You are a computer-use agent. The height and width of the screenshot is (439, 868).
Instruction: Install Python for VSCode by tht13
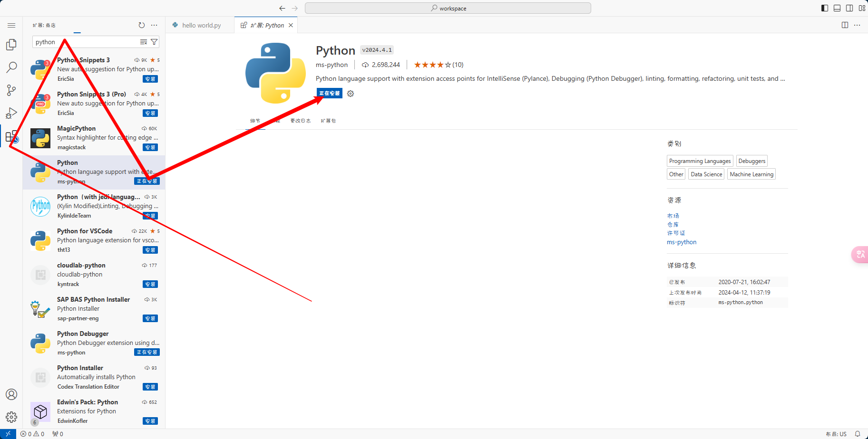[x=150, y=250]
